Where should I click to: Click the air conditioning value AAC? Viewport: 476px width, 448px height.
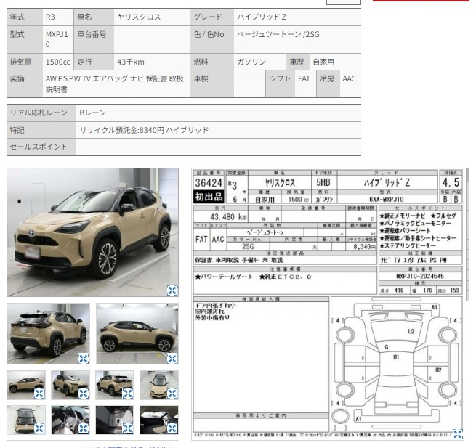click(349, 78)
